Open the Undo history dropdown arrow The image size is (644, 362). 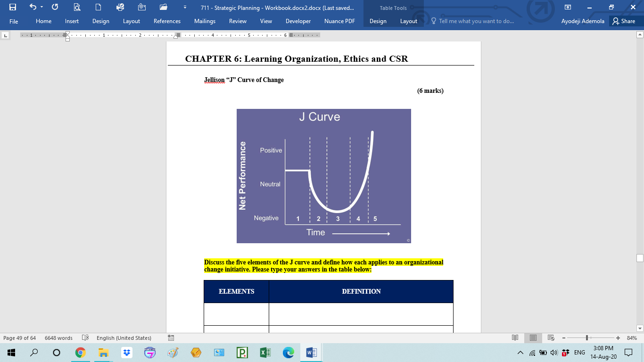pyautogui.click(x=41, y=7)
